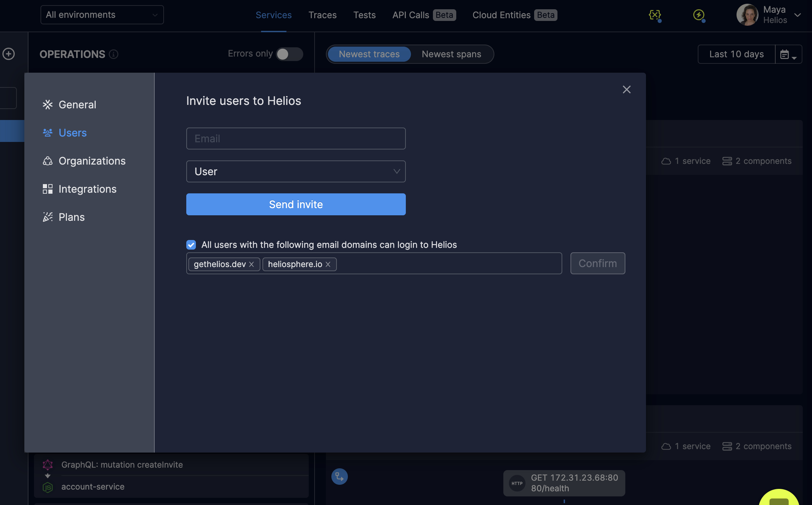Click the info icon beside OPERATIONS

[114, 54]
